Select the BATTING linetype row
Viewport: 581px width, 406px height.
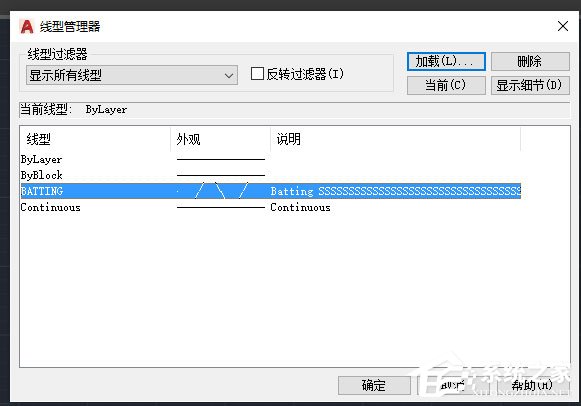pyautogui.click(x=270, y=191)
